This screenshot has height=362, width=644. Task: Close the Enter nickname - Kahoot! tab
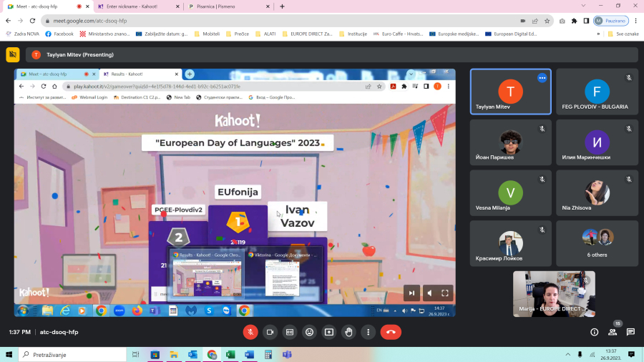(177, 6)
